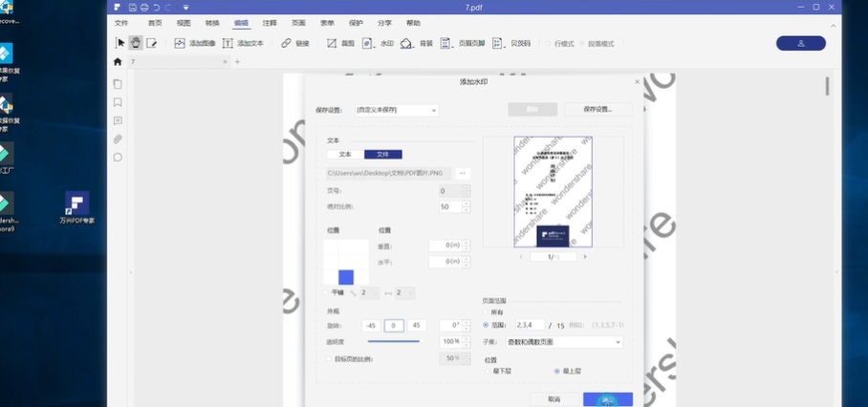Open the 页眉页脚 header footer menu
This screenshot has height=407, width=868.
pos(463,43)
